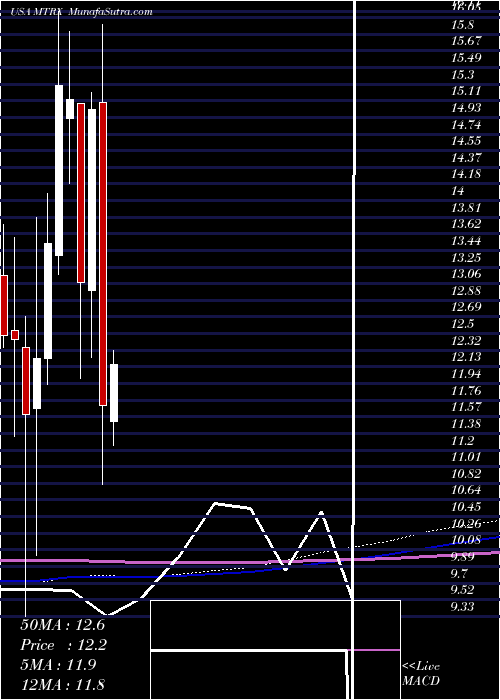Image resolution: width=500 pixels, height=700 pixels.
Task: Select the Price : 12.2 legend value
Action: click(62, 645)
